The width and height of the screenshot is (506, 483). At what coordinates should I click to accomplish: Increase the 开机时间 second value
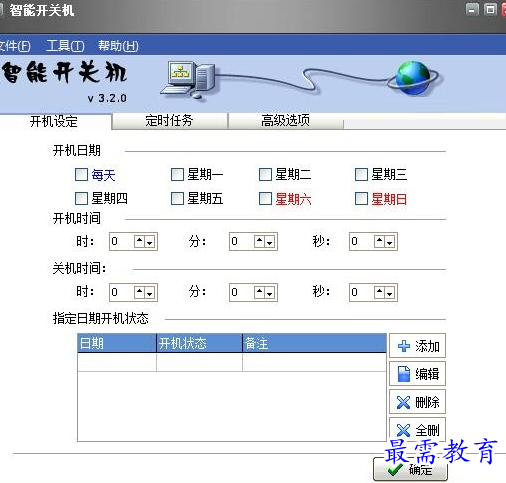coord(379,241)
